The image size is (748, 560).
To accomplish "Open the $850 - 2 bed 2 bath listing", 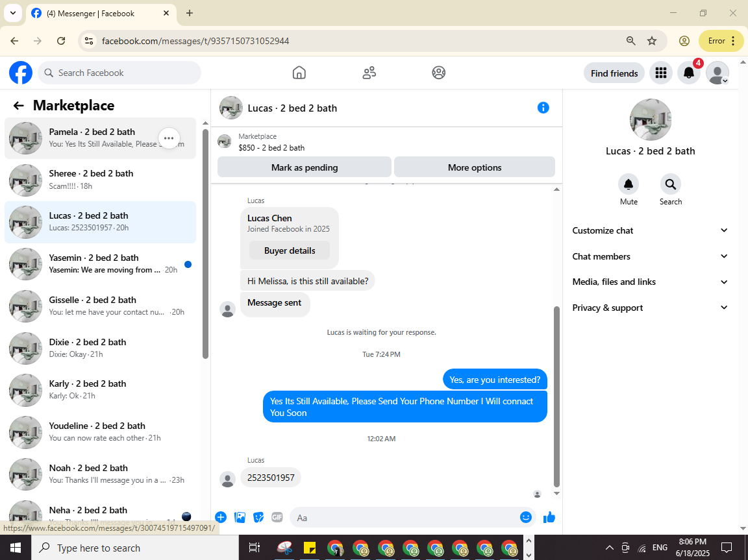I will (271, 148).
